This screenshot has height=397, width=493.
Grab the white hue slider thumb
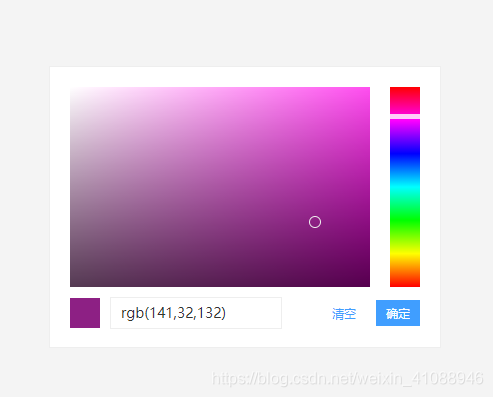[x=405, y=116]
